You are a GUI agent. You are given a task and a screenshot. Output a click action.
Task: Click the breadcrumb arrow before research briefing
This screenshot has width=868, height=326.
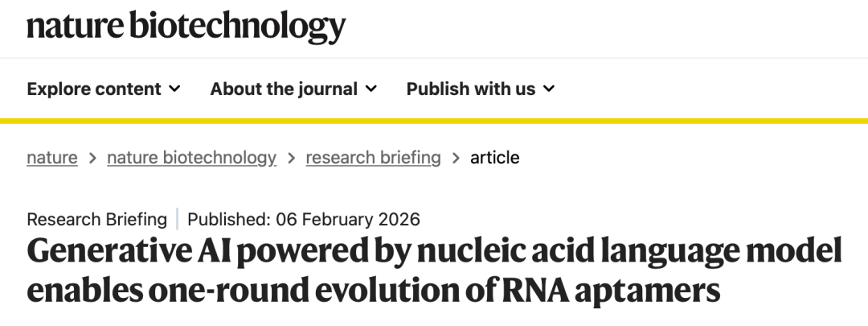click(291, 158)
